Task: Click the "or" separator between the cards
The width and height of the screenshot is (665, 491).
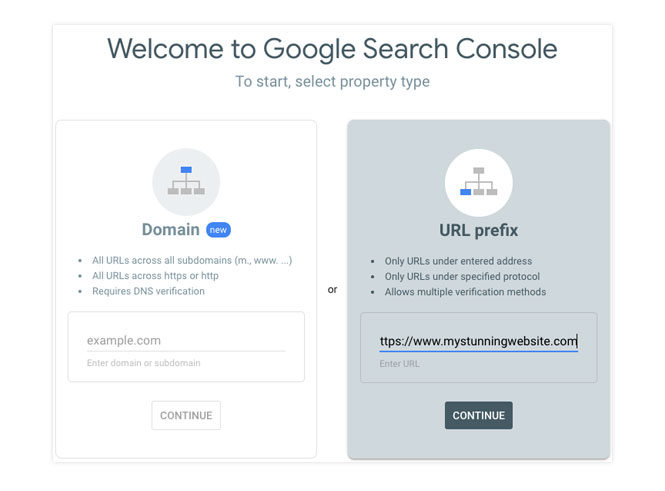Action: click(332, 290)
